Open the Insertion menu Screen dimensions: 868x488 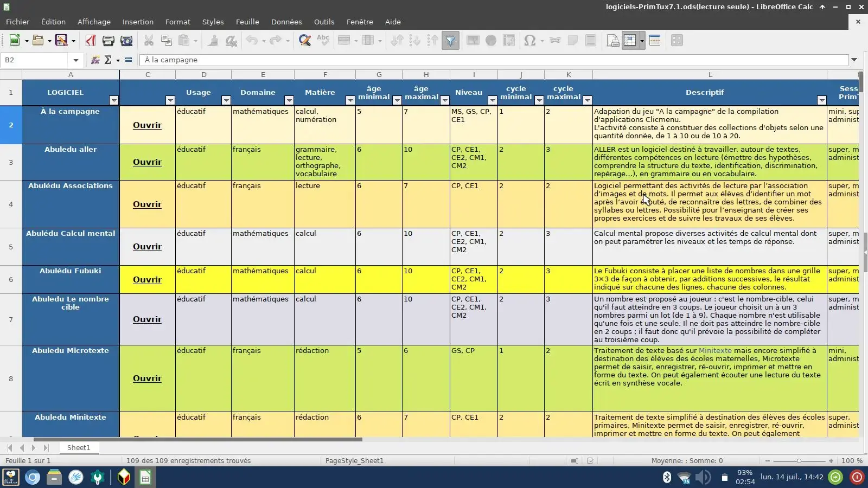coord(138,22)
